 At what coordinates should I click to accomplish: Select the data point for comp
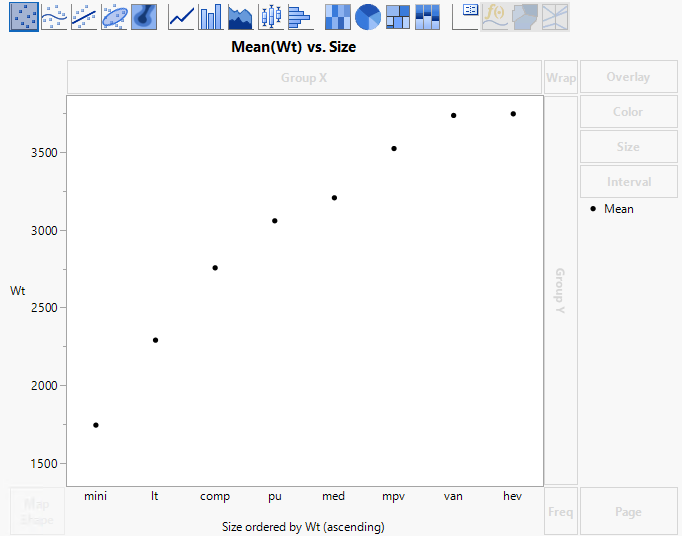(x=215, y=268)
